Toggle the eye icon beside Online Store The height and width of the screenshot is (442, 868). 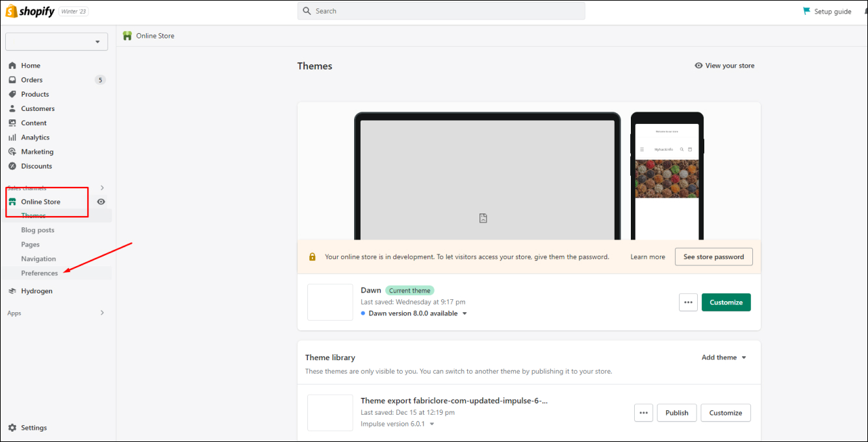(101, 202)
